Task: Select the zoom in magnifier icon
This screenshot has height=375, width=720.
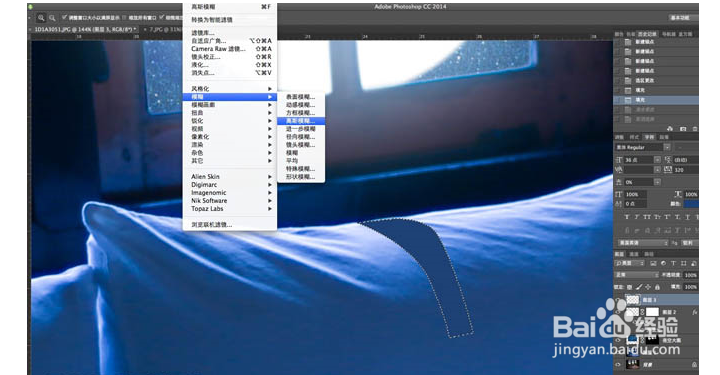Action: click(41, 18)
